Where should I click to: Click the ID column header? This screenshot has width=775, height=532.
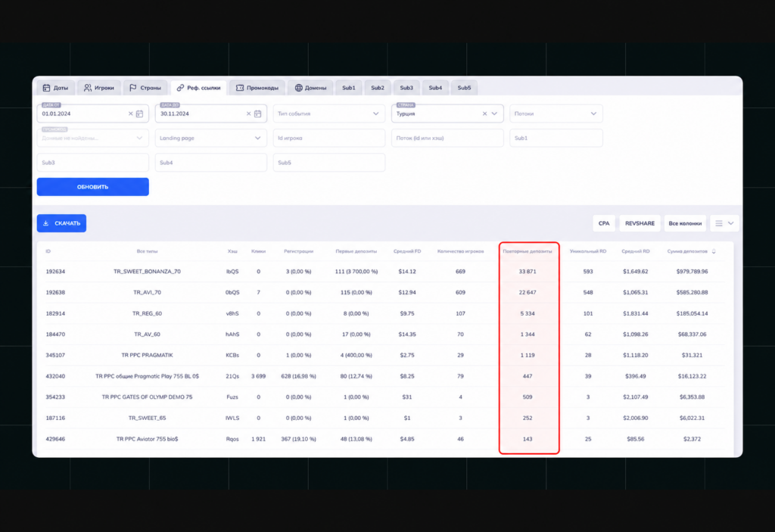pos(48,252)
